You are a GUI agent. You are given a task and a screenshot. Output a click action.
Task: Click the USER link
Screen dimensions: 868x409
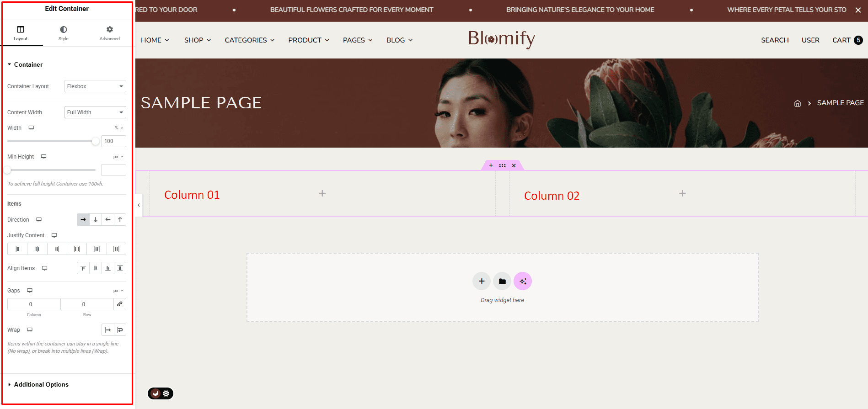point(810,40)
